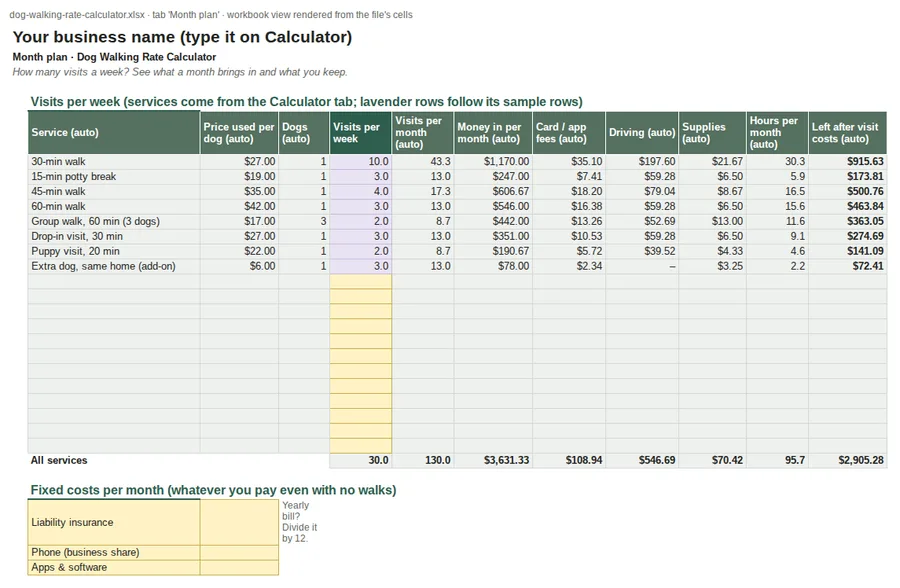Select 'Extra dog, same home (add-on)' cell
Screen dimensions: 900x588
[114, 266]
